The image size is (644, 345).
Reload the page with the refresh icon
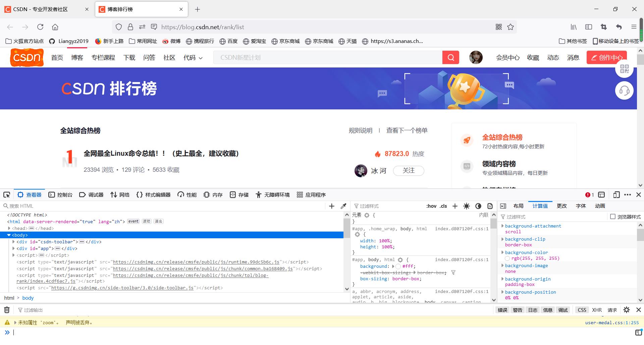pos(40,27)
